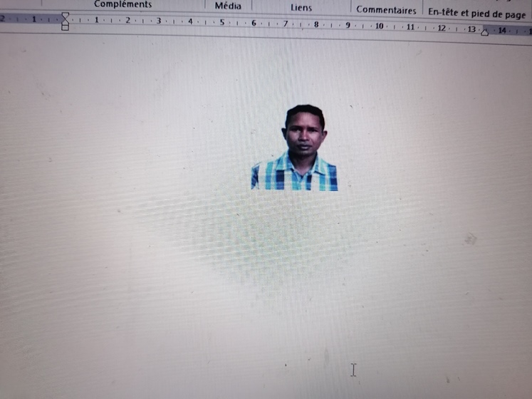The image size is (532, 399).
Task: Open En-tête et pied de page group
Action: [476, 13]
